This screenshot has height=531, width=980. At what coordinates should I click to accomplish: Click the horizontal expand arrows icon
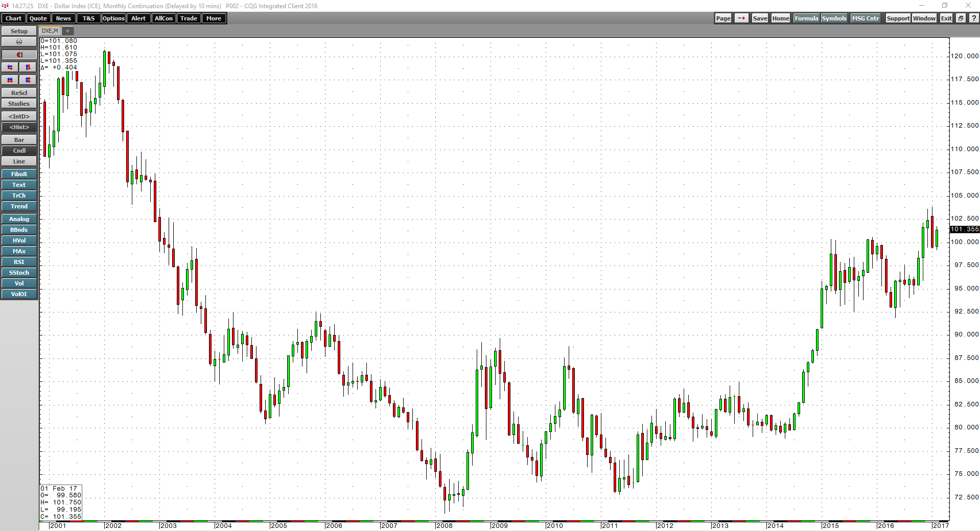pyautogui.click(x=10, y=67)
